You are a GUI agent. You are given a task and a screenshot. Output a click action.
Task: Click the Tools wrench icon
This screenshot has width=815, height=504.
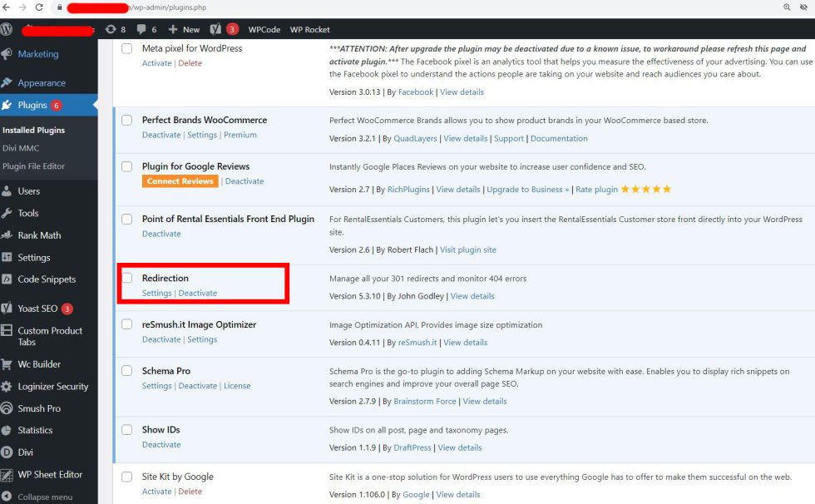click(7, 213)
